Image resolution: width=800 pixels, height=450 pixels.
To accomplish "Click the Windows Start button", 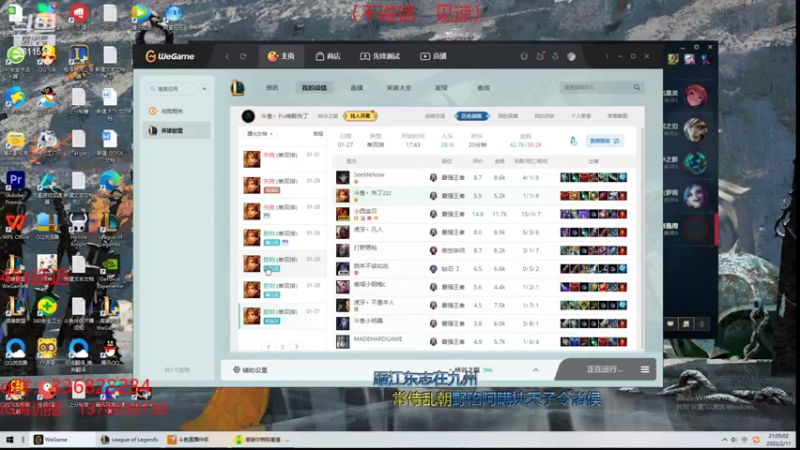I will pyautogui.click(x=9, y=439).
